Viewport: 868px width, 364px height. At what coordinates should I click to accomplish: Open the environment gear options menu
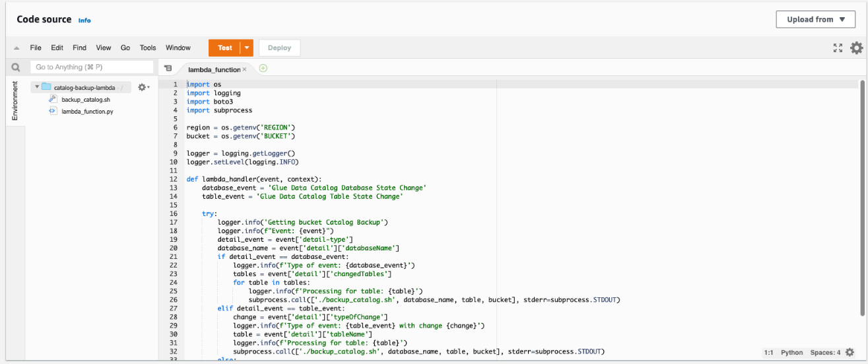point(143,87)
